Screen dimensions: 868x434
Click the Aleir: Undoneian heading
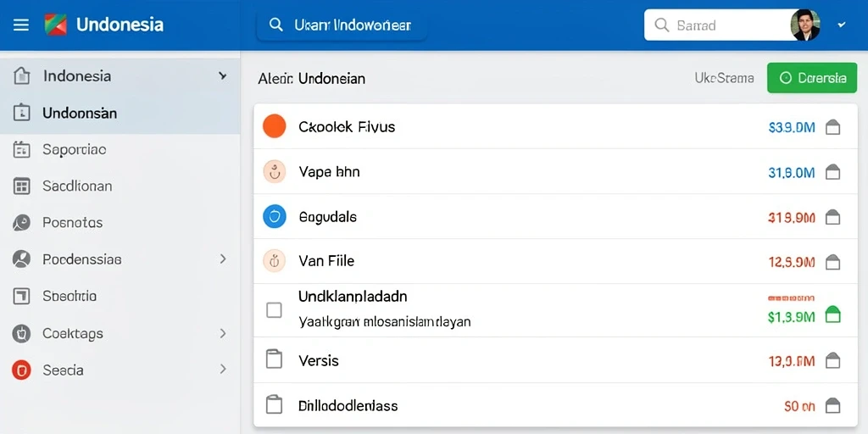tap(311, 79)
